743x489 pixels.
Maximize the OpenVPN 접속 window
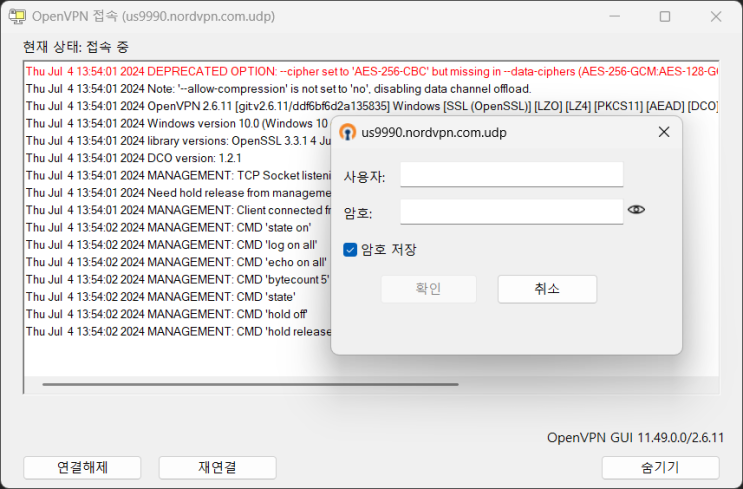pos(665,17)
